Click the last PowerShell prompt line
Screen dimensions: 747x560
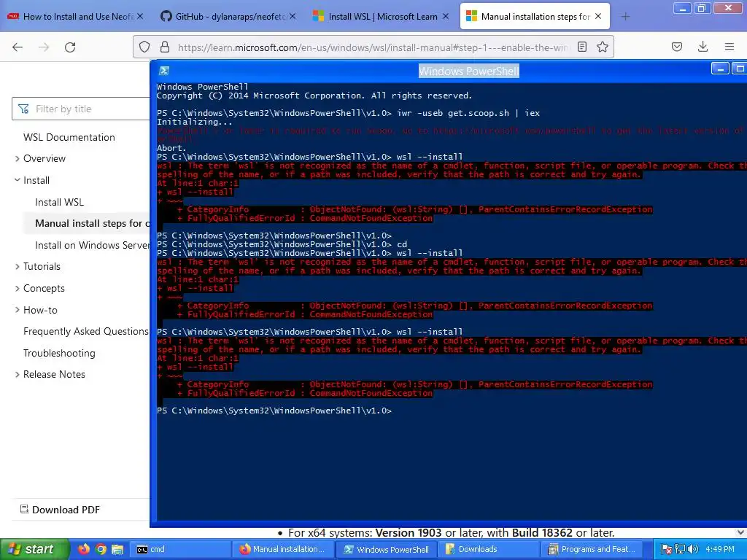[x=274, y=411]
